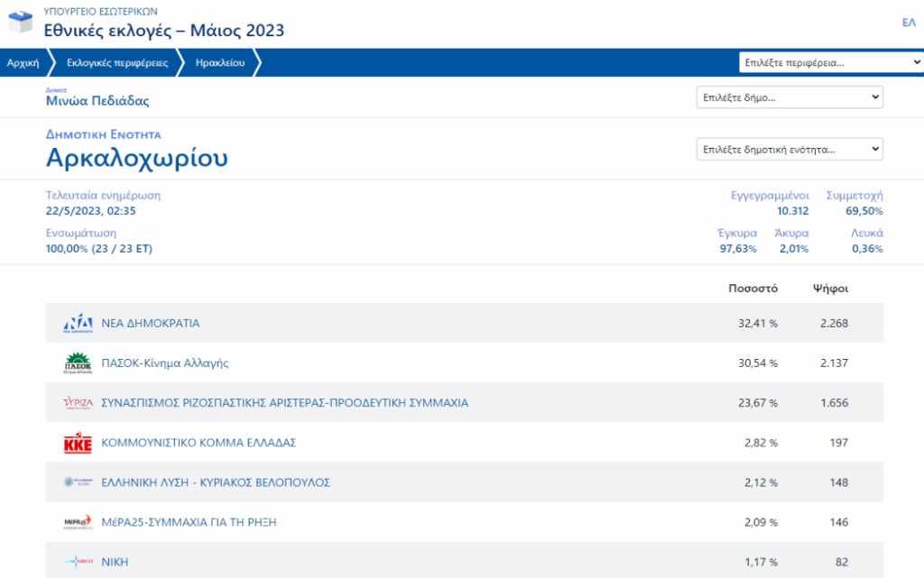924x578 pixels.
Task: Click the invalid votes value 2,01%
Action: [794, 248]
